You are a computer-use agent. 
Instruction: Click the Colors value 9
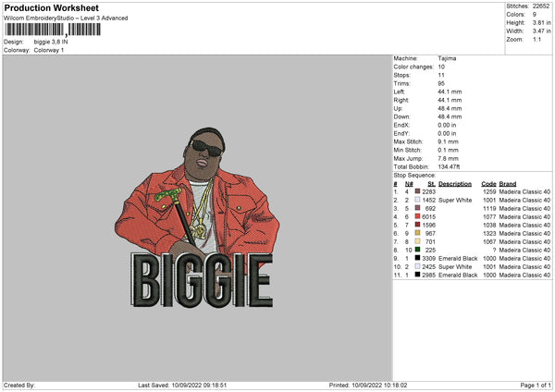pyautogui.click(x=535, y=15)
